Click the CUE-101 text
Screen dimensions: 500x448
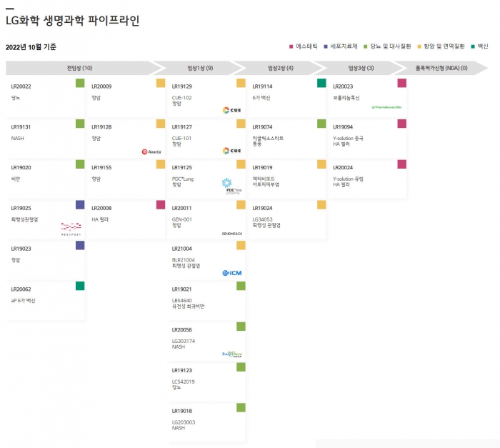tap(181, 138)
